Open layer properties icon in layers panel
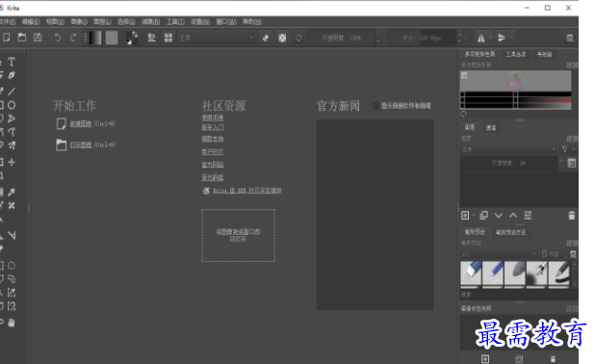 528,215
